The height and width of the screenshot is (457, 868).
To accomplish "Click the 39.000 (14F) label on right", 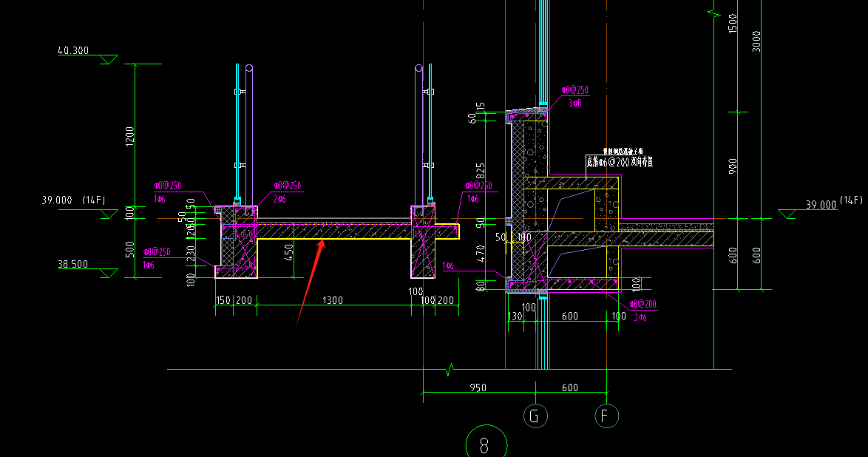I will point(834,203).
